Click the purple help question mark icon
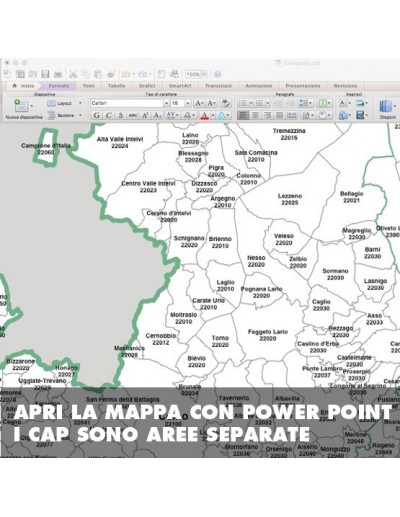Image resolution: width=400 pixels, height=517 pixels. [218, 74]
